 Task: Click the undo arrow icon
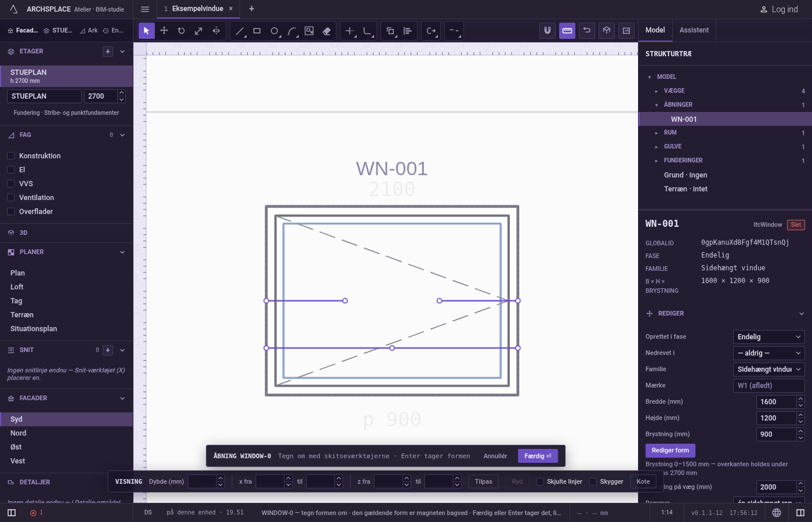click(x=587, y=31)
